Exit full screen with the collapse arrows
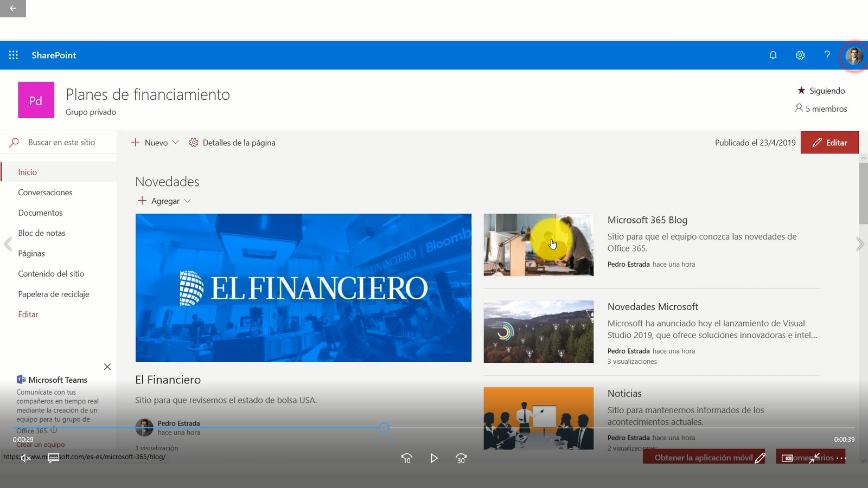The height and width of the screenshot is (488, 868). click(x=814, y=458)
